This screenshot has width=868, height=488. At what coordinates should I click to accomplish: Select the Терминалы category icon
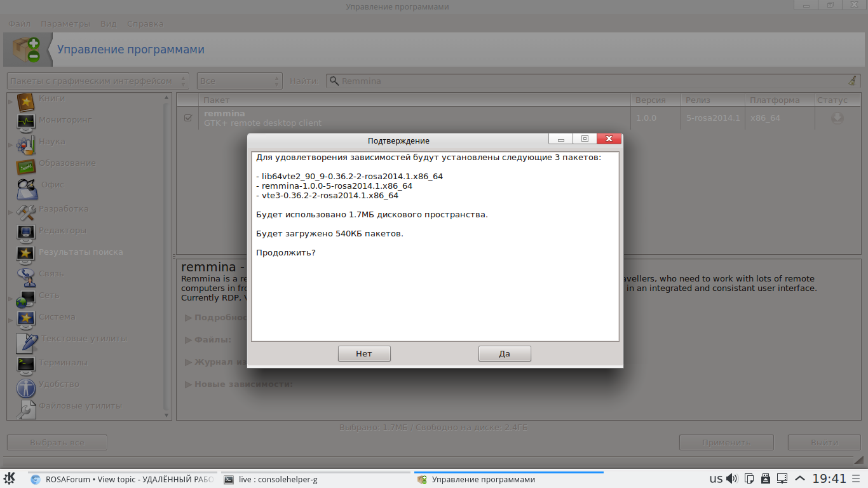(26, 365)
